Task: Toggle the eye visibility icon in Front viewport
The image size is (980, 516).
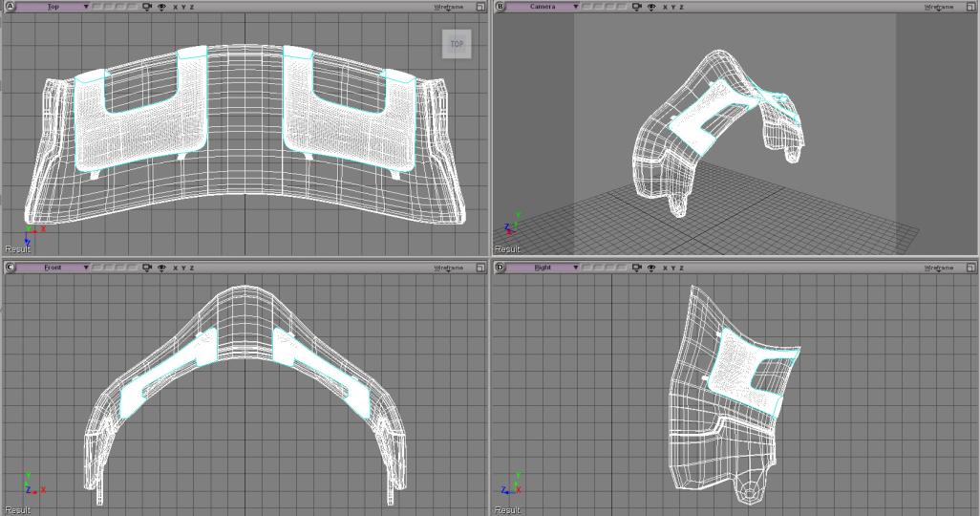Action: point(160,268)
